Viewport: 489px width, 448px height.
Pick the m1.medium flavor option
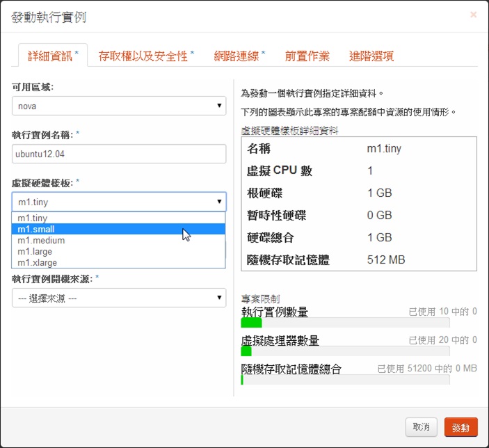[40, 240]
